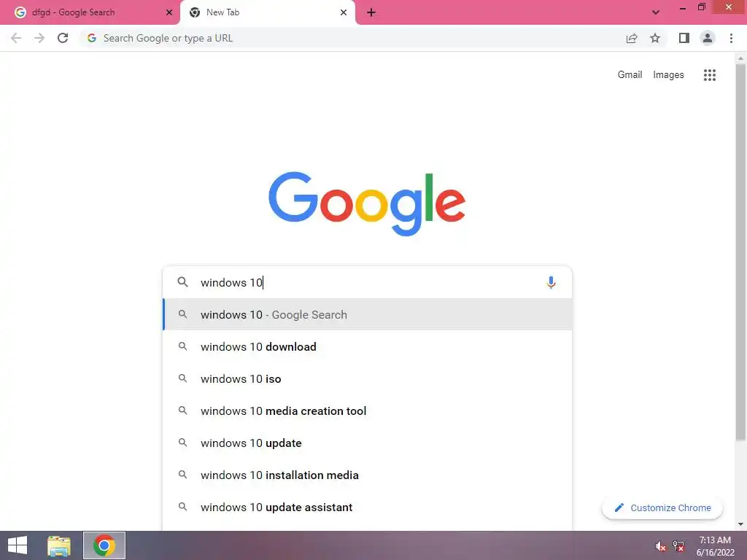Click the Google logo
This screenshot has height=560, width=747.
367,203
